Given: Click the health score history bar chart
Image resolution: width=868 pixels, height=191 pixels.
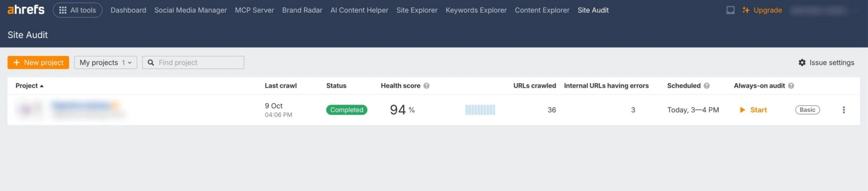Looking at the screenshot, I should (480, 110).
